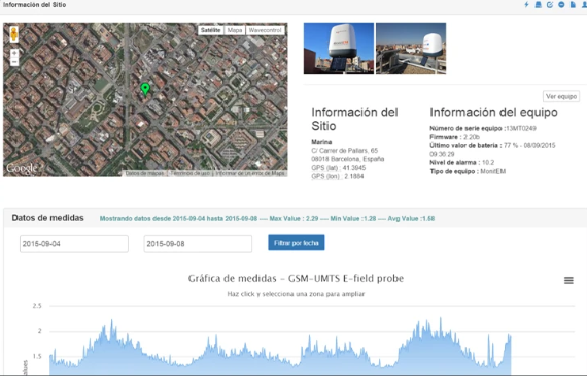The image size is (588, 376).
Task: Click the hard drive icon in header
Action: tap(538, 4)
